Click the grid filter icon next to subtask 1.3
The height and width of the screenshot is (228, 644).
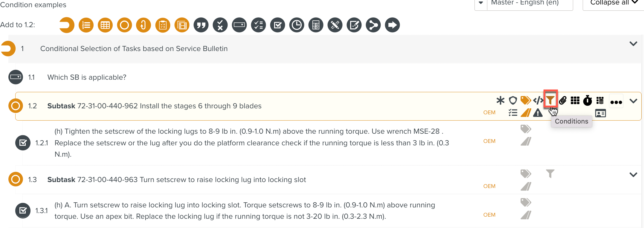(550, 173)
